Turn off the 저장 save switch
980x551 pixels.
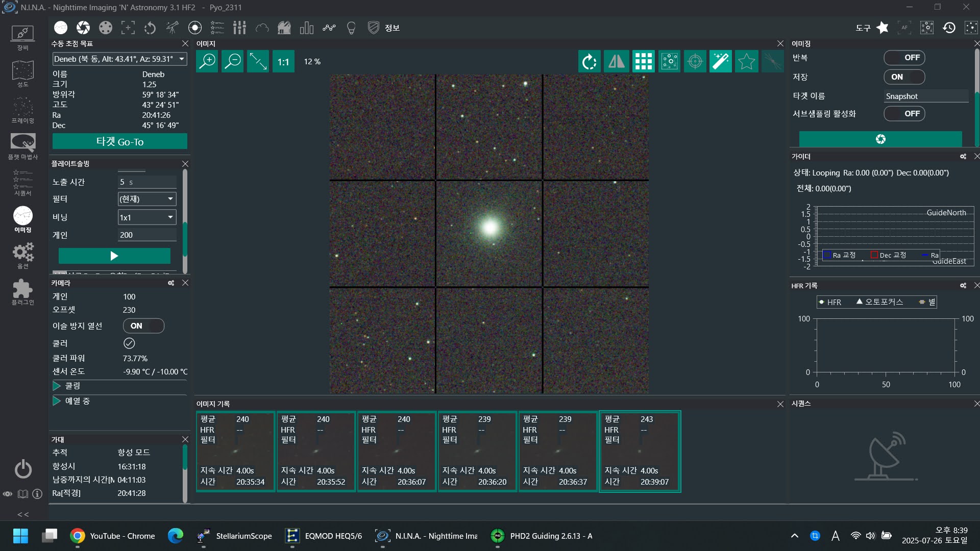point(904,77)
